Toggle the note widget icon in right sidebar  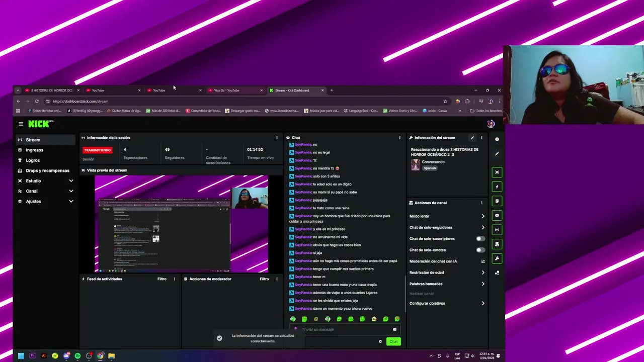pos(497,201)
